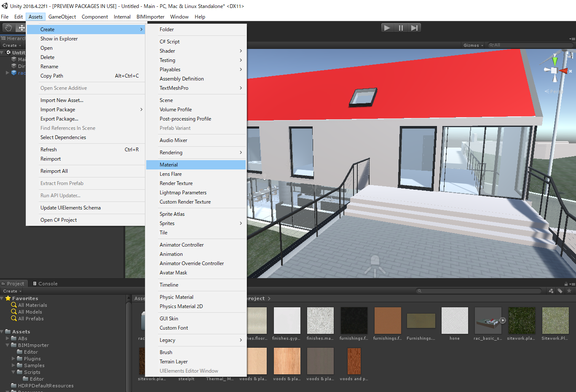Click the filter by Label tag icon
Viewport: 576px width, 392px height.
click(560, 290)
